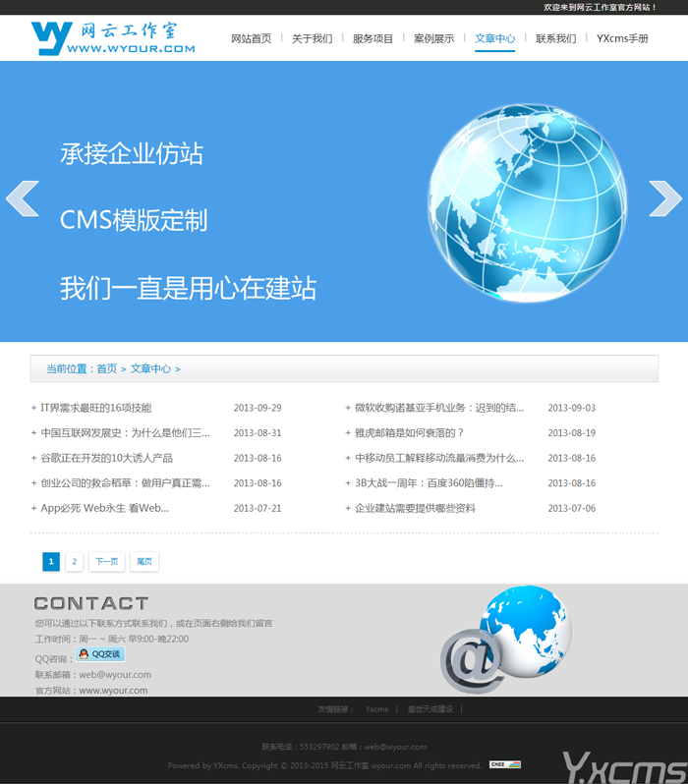
Task: Click the Yxcms logo in footer
Action: pos(624,766)
